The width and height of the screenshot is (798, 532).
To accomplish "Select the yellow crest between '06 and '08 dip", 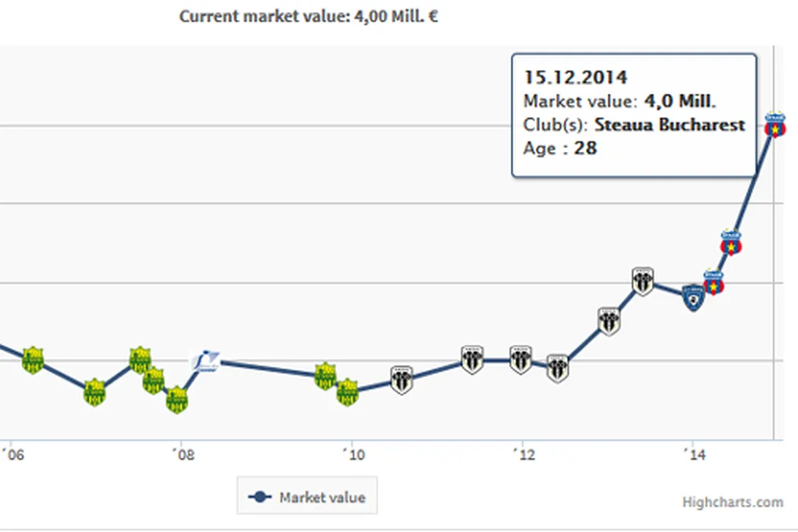I will click(93, 392).
